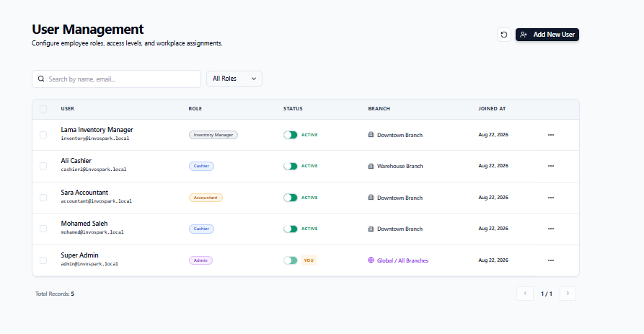Open the All Roles dropdown
Screen dimensions: 644x334
pyautogui.click(x=234, y=79)
